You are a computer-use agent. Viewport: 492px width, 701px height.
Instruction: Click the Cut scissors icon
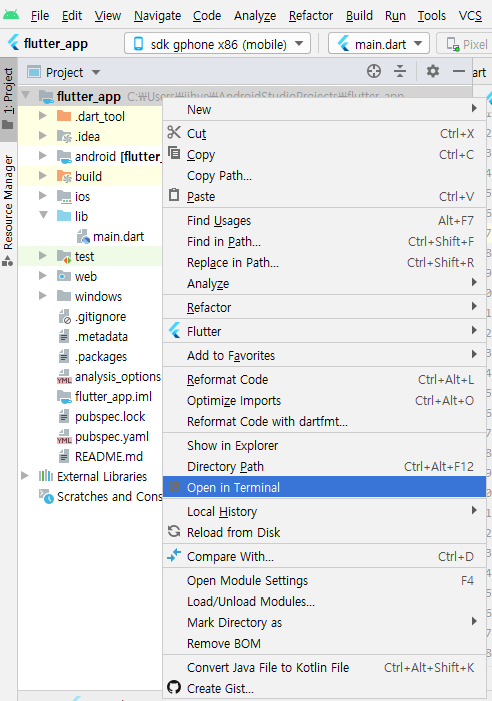174,132
